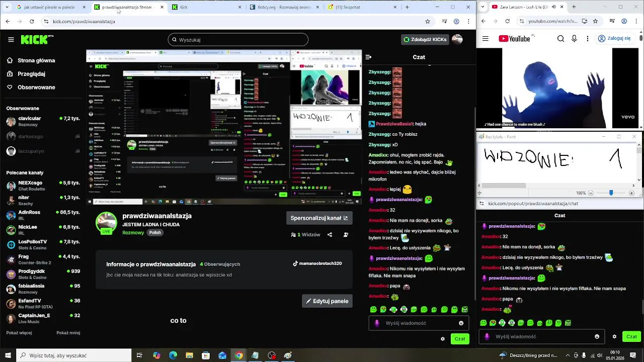This screenshot has height=362, width=644.
Task: Bookmark the Kick page with star icon
Action: pos(428,22)
